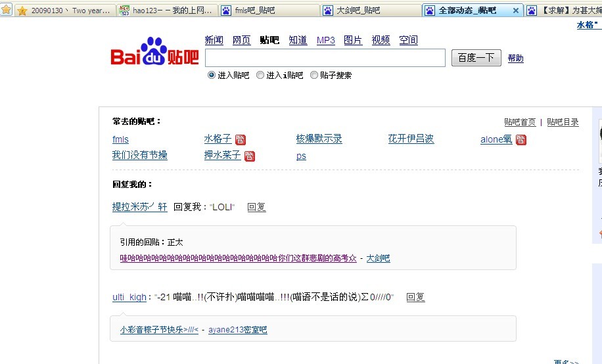
Task: Switch to the hao123 tab
Action: point(167,11)
